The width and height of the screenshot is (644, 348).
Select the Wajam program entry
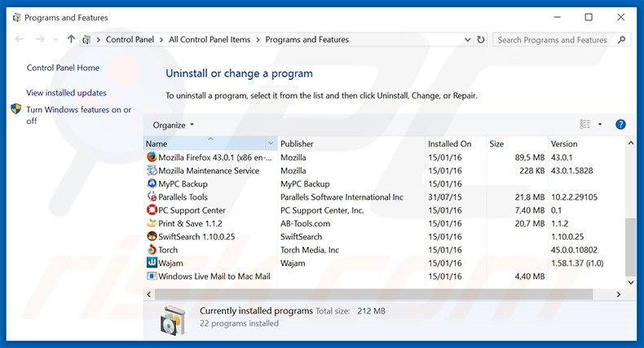click(384, 263)
